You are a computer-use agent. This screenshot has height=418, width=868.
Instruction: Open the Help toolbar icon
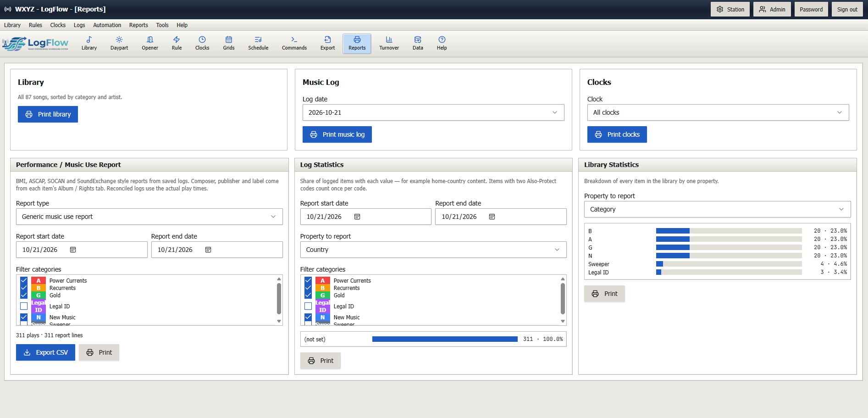pyautogui.click(x=442, y=44)
